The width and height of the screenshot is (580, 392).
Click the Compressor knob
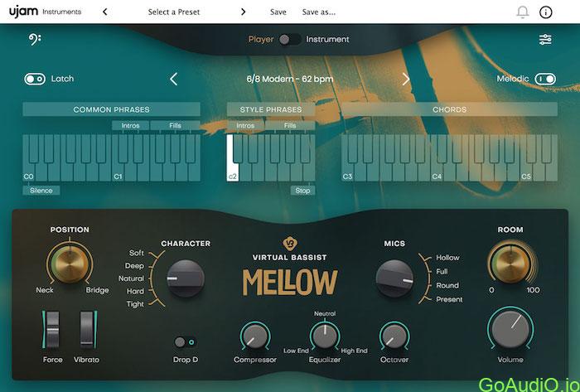coord(255,336)
